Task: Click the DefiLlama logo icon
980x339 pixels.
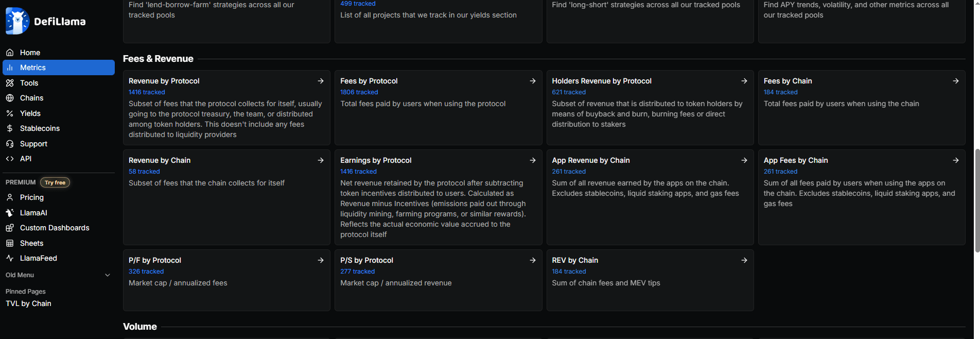Action: pos(17,21)
